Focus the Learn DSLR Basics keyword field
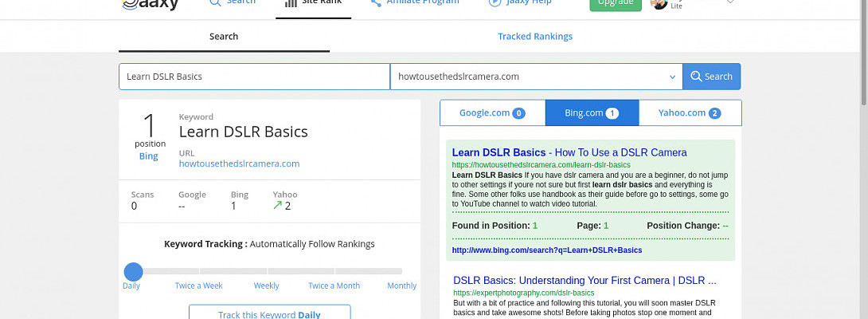The image size is (868, 319). [254, 77]
